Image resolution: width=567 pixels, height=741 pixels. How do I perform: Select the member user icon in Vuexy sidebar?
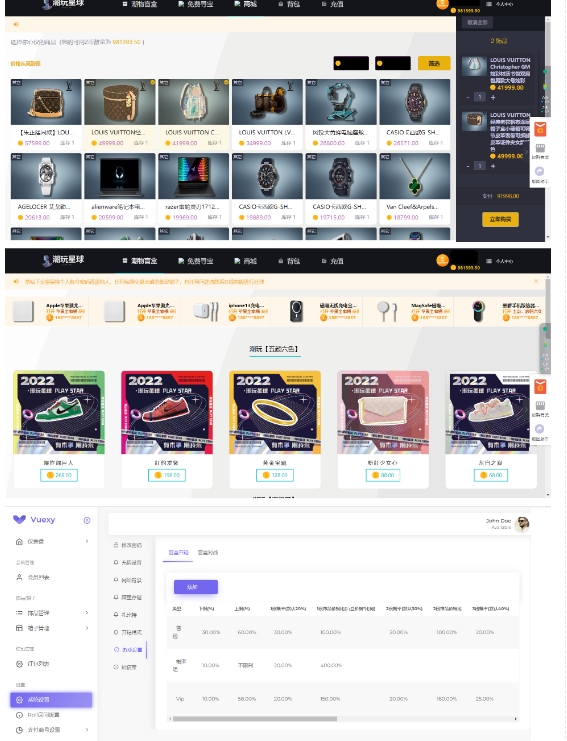tap(19, 577)
